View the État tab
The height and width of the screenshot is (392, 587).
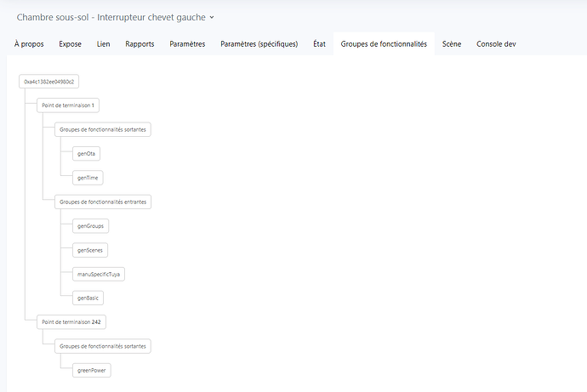[x=319, y=44]
